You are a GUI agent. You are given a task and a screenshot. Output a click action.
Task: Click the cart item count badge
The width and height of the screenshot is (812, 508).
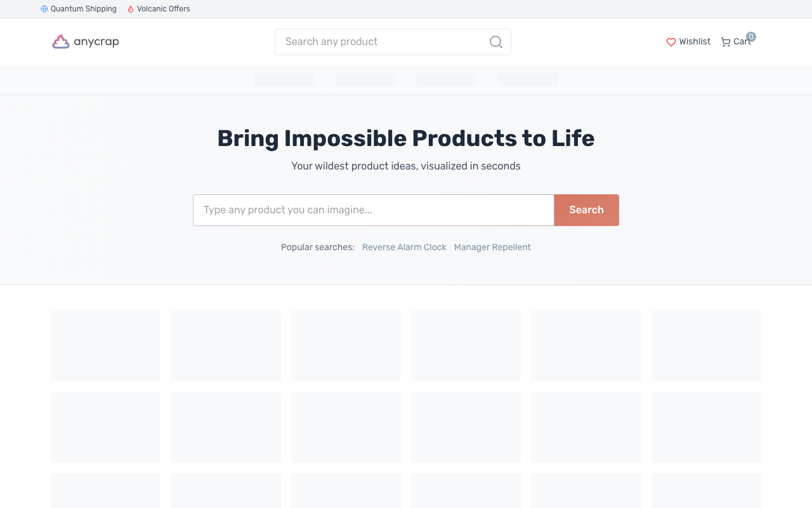[751, 37]
